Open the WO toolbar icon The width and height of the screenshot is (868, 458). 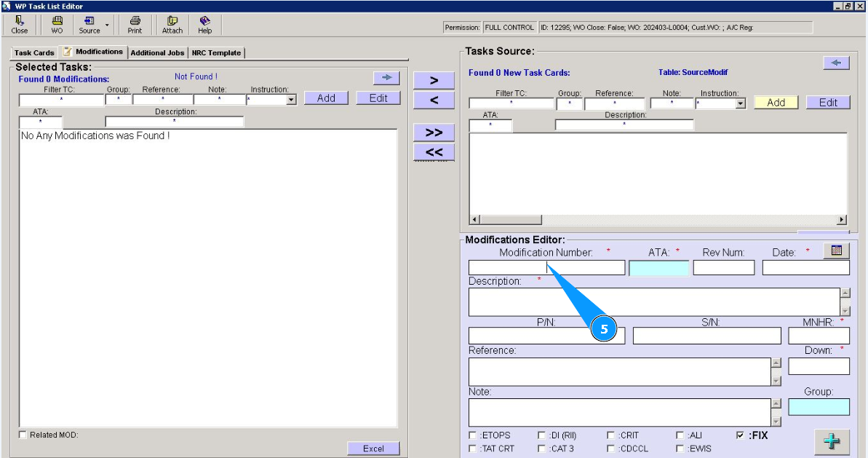point(57,25)
